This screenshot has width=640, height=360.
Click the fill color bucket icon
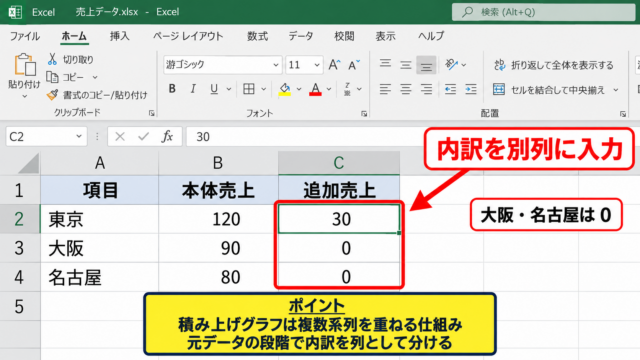[284, 89]
